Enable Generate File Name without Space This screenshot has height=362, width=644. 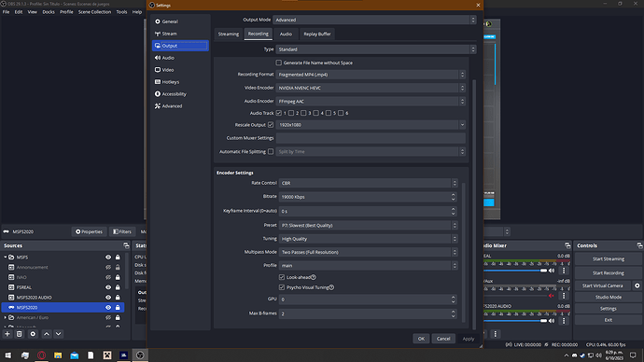(279, 63)
